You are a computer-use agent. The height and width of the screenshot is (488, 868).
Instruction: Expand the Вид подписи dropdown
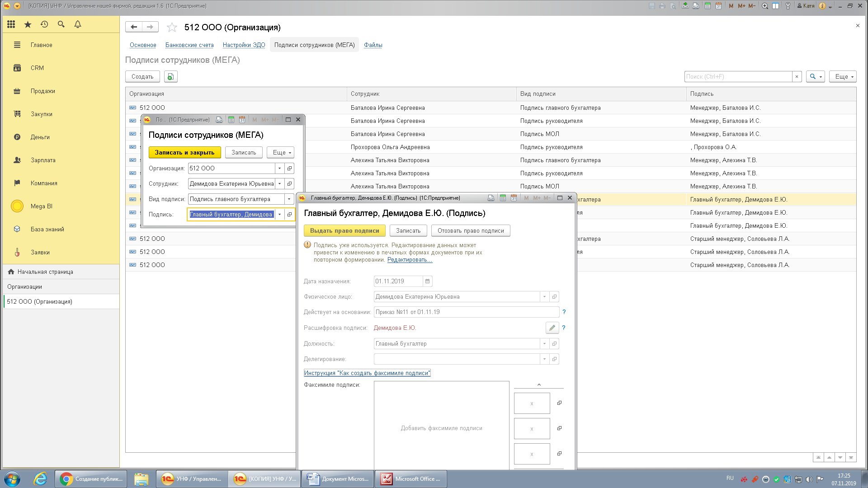point(289,199)
